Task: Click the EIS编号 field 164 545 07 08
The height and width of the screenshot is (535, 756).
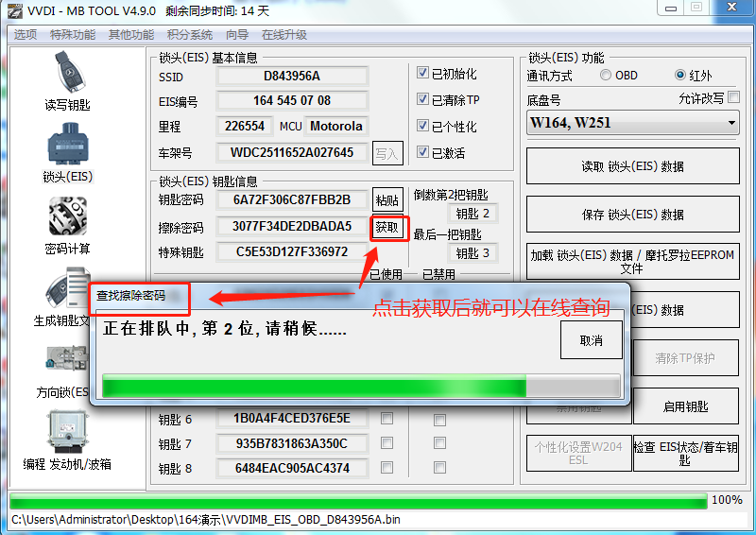Action: point(292,101)
